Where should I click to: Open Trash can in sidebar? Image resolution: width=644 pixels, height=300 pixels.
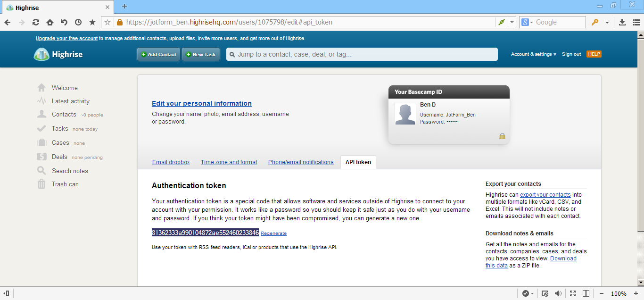coord(65,184)
